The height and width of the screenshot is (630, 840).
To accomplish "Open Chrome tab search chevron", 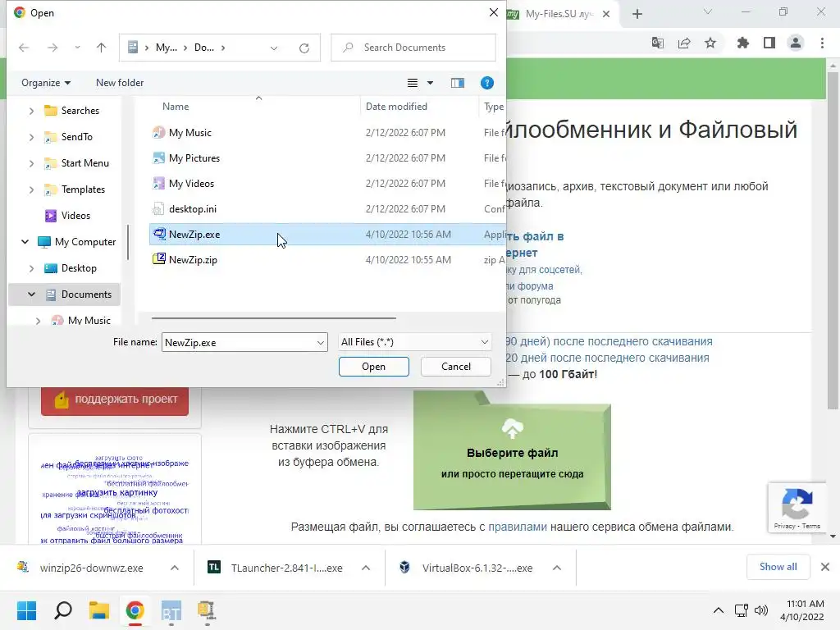I will tap(708, 12).
